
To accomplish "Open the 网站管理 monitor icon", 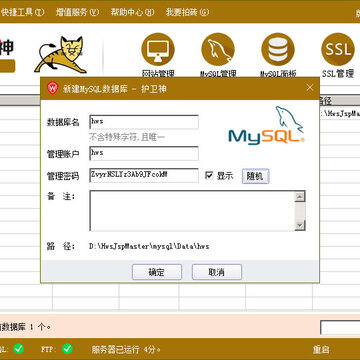I will click(x=158, y=50).
